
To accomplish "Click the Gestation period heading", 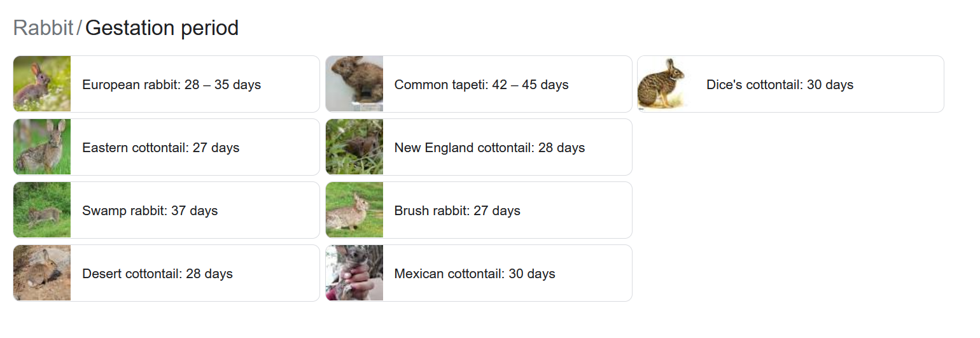I will (x=162, y=28).
